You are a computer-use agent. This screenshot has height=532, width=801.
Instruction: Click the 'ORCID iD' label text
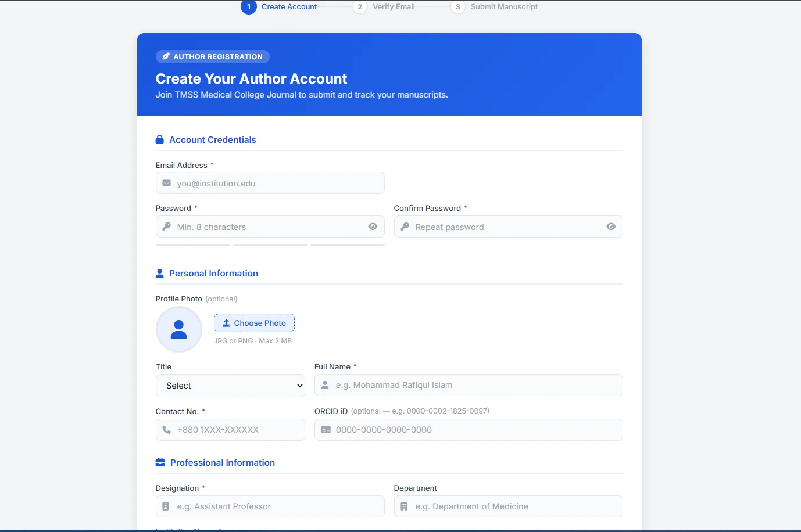[x=331, y=411]
